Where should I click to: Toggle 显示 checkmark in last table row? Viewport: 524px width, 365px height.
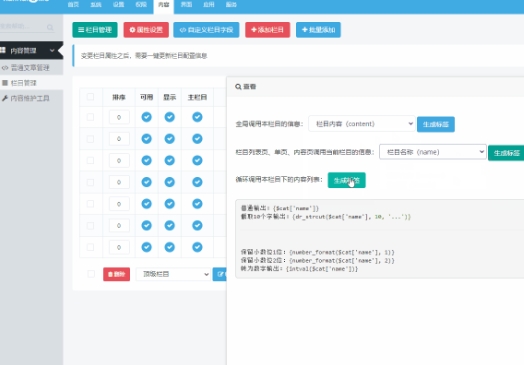169,247
